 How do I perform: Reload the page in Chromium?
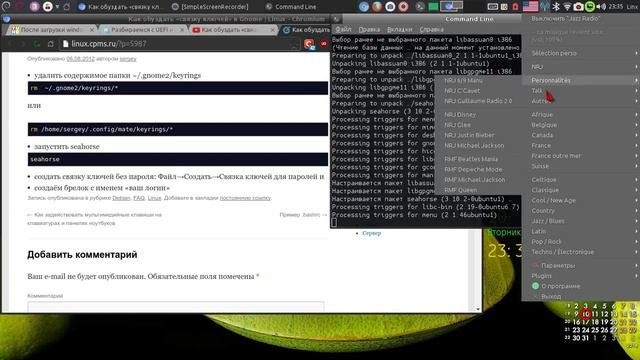pos(37,44)
